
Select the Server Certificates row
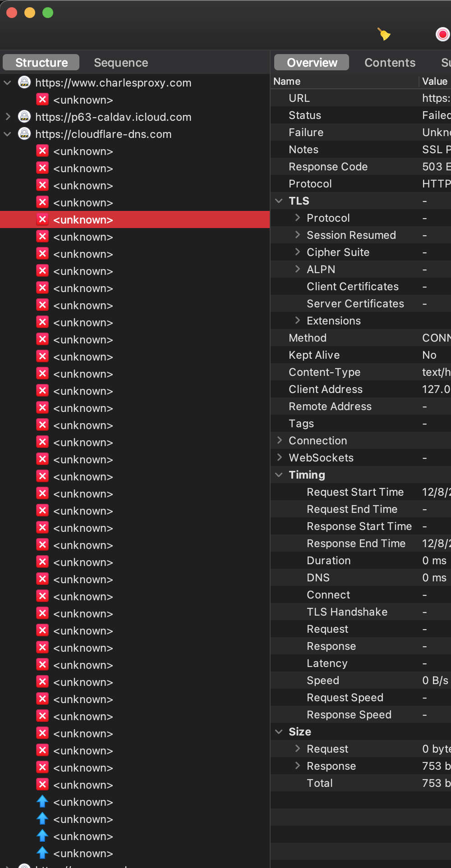[361, 303]
